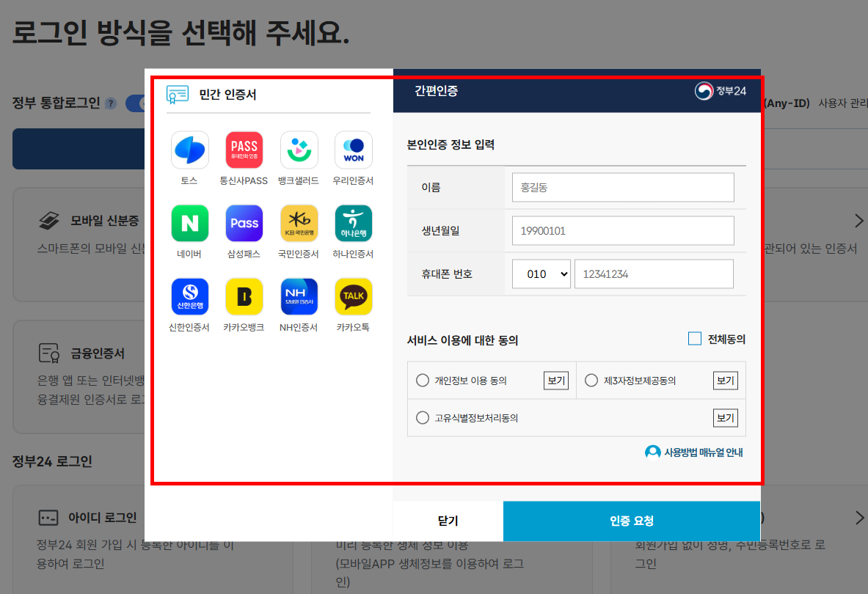Click the 본인인증 정보 입력 heading
868x594 pixels.
click(451, 145)
